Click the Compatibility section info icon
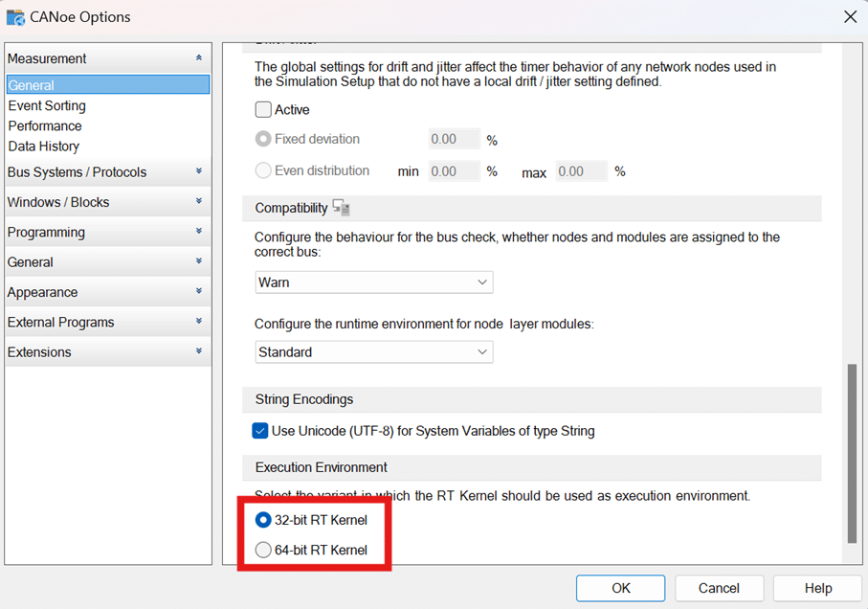 tap(342, 208)
